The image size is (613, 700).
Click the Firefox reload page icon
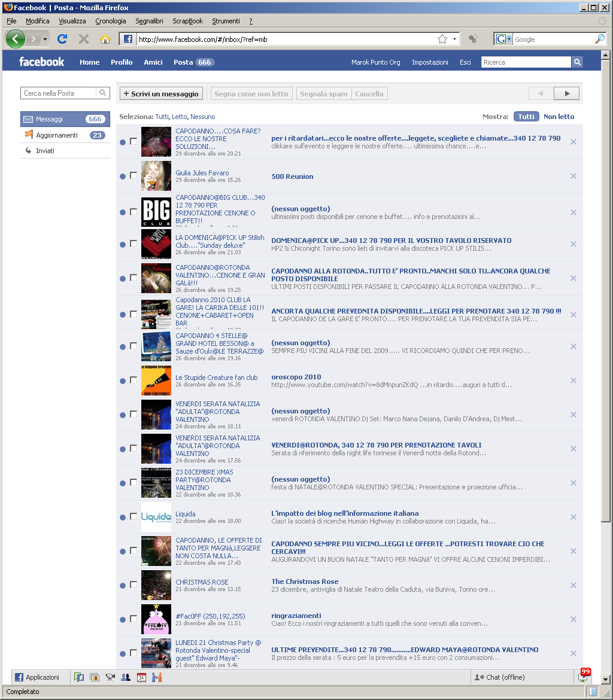tap(62, 39)
